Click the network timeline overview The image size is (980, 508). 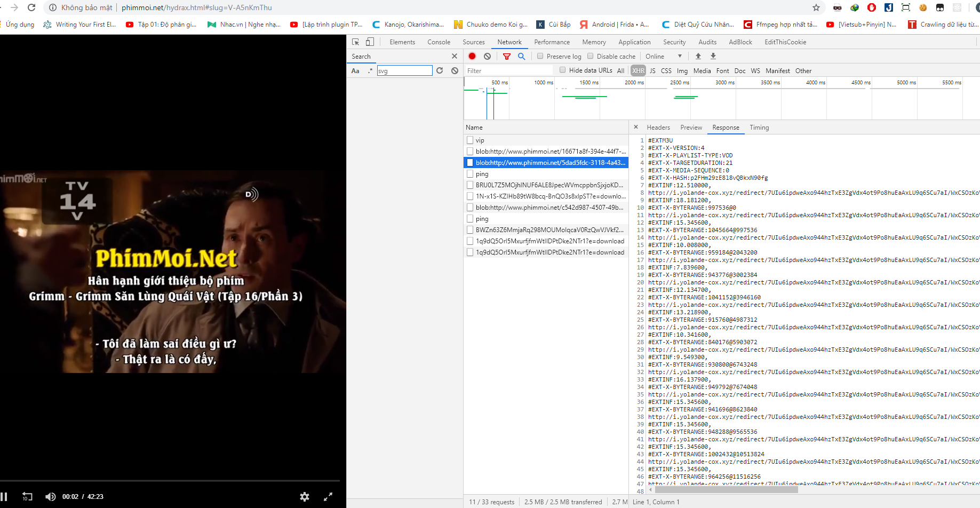tap(721, 99)
